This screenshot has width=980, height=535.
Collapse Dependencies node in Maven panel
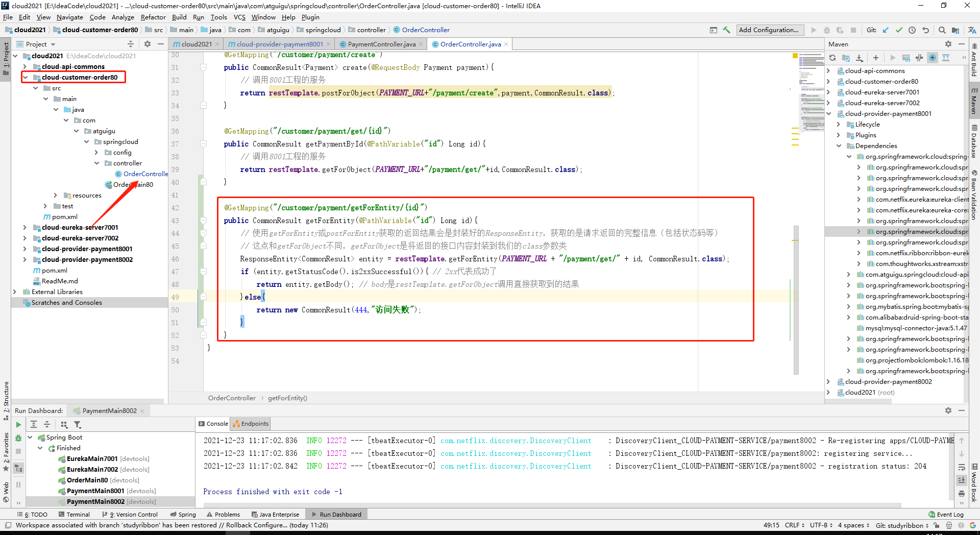coord(839,146)
